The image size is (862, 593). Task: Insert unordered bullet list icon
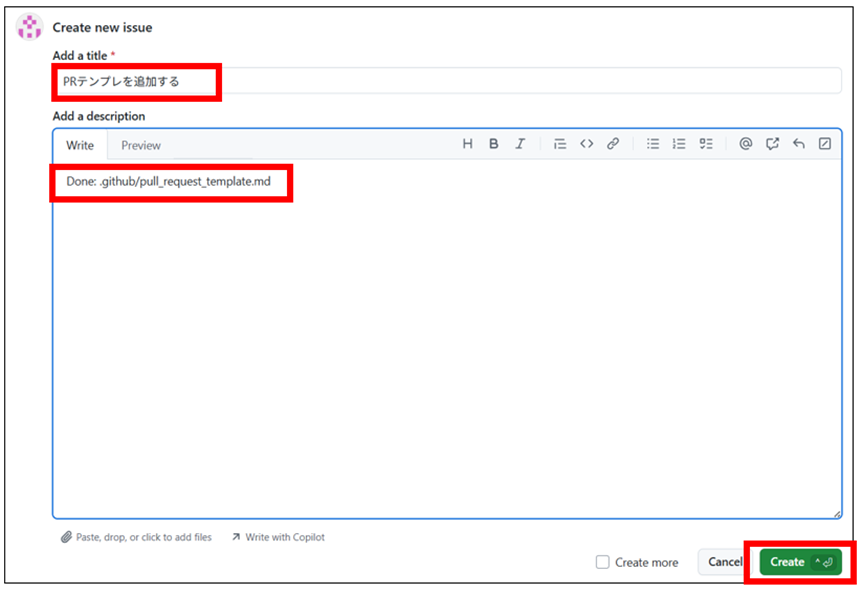(x=653, y=144)
